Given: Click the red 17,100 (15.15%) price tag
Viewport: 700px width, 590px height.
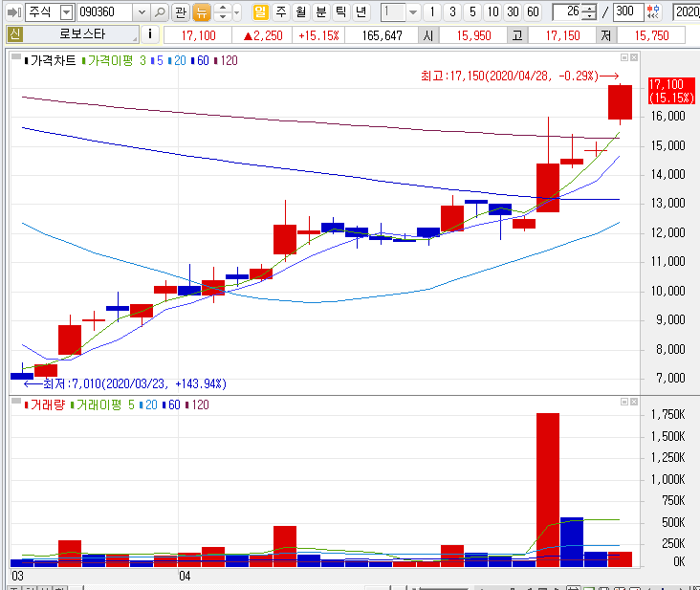Looking at the screenshot, I should [x=671, y=91].
